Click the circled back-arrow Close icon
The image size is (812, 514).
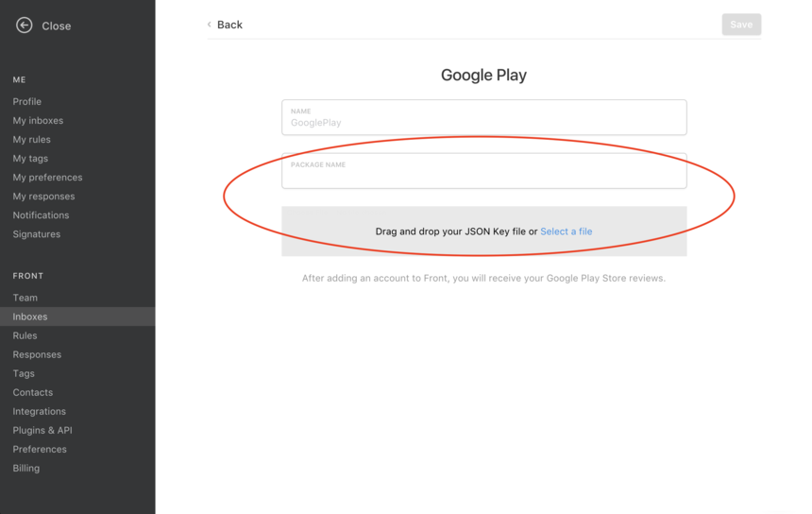tap(24, 25)
